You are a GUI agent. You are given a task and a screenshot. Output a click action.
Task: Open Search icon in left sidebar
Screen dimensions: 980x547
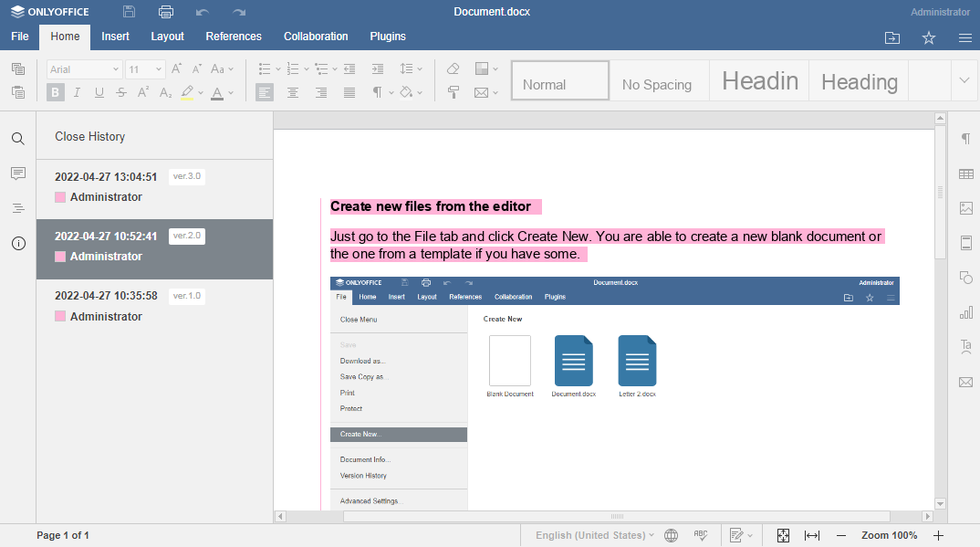click(x=18, y=139)
